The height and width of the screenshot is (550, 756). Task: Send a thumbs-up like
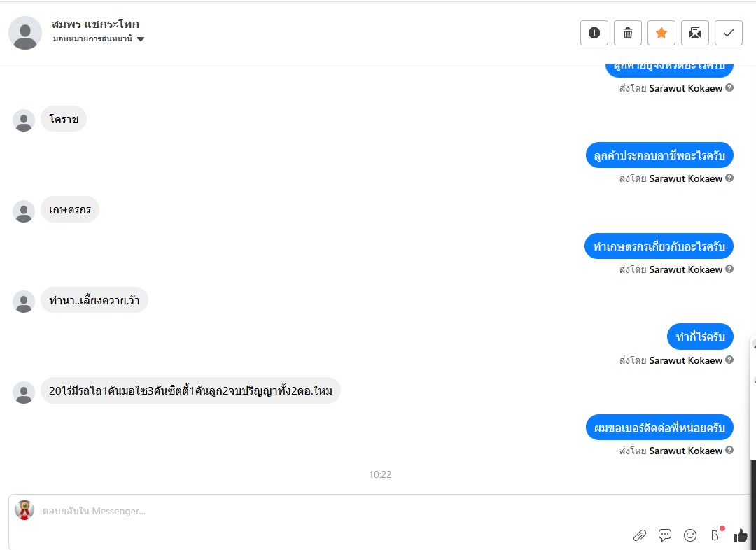point(740,535)
